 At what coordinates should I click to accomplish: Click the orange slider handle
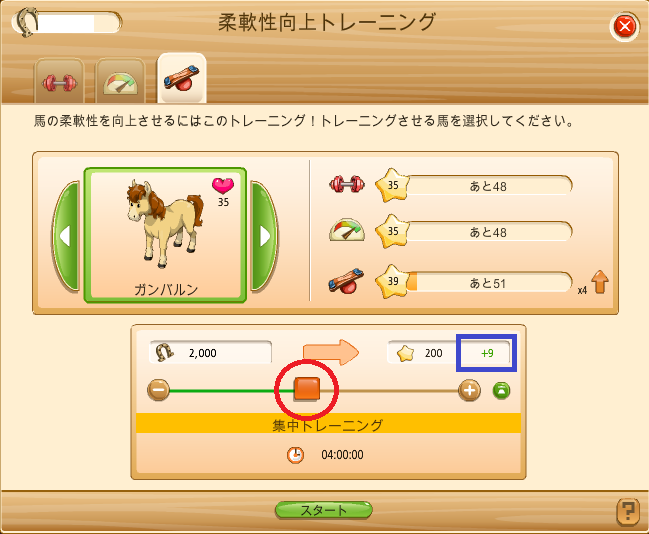pyautogui.click(x=307, y=389)
